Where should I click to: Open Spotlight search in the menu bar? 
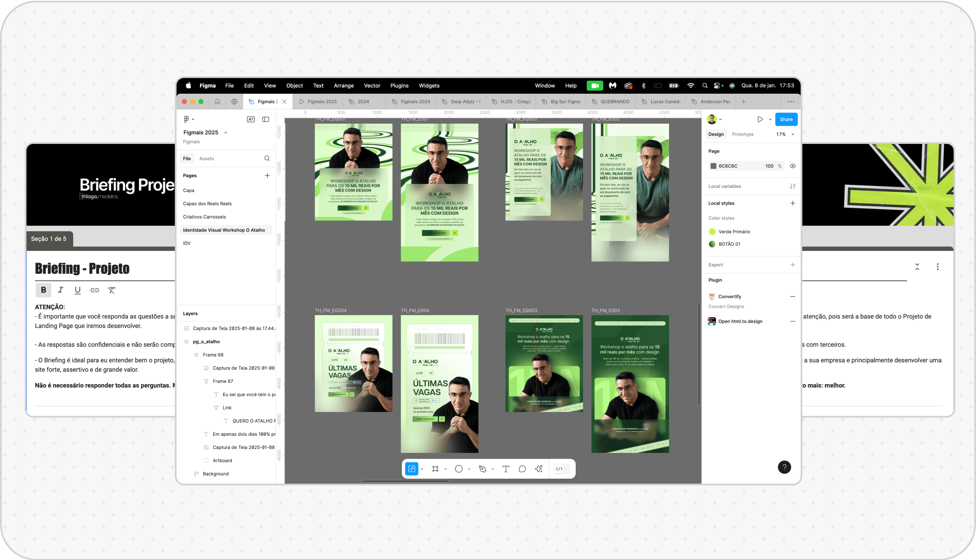tap(705, 86)
